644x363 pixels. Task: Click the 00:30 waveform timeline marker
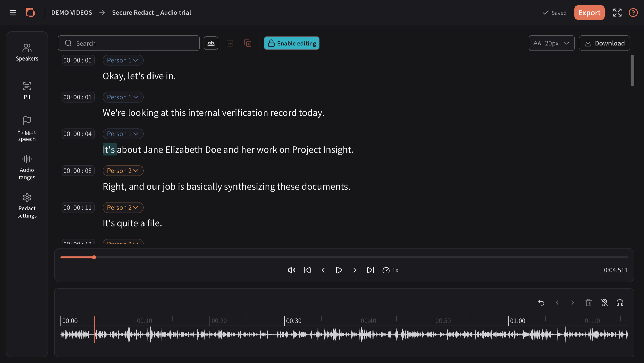point(294,321)
